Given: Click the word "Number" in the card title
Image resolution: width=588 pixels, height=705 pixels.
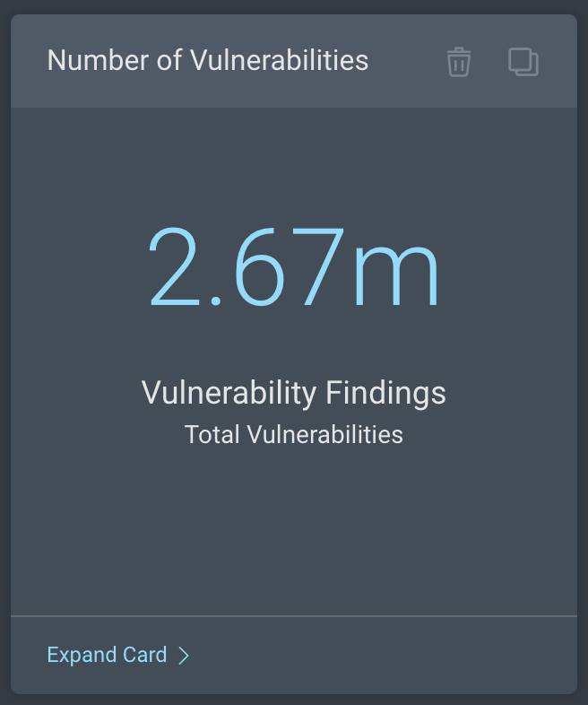Looking at the screenshot, I should (x=86, y=61).
